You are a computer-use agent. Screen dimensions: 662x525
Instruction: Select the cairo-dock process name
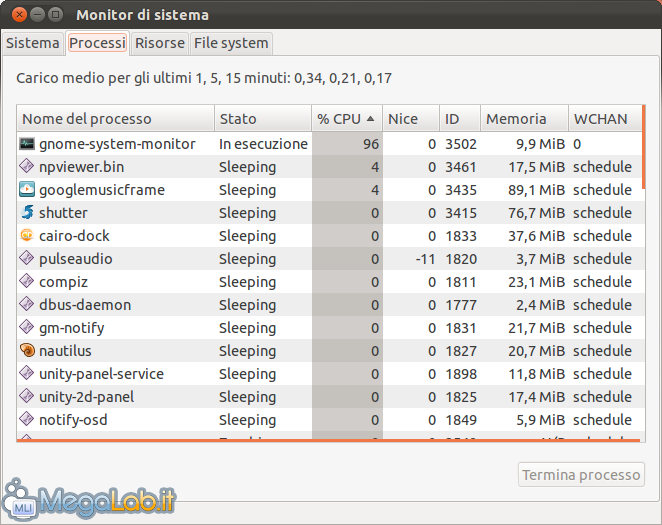[74, 235]
